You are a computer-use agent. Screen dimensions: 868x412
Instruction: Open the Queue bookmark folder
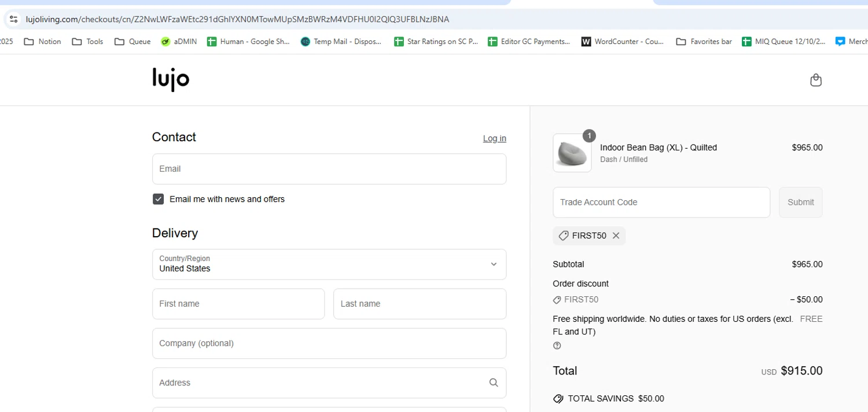133,42
